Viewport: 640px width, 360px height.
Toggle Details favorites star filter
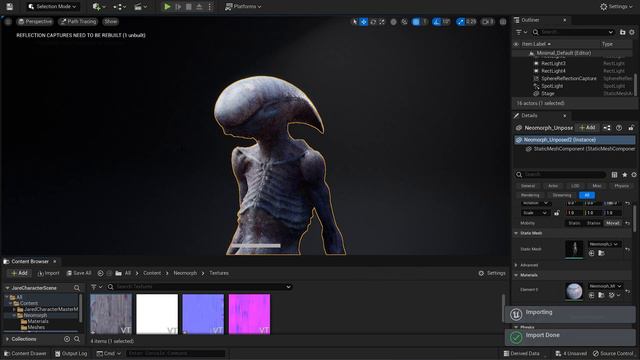coord(624,175)
